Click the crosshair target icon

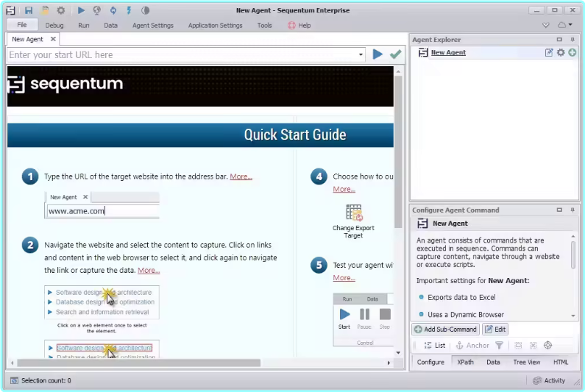(x=547, y=346)
